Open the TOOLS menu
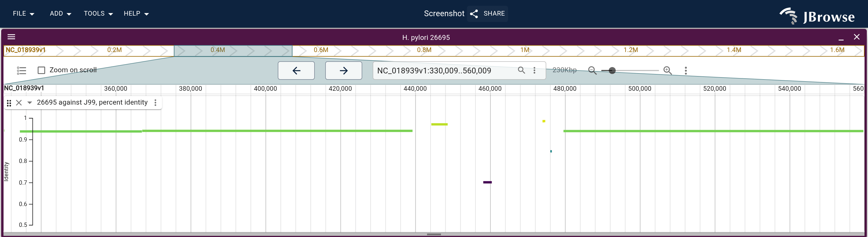 tap(98, 14)
